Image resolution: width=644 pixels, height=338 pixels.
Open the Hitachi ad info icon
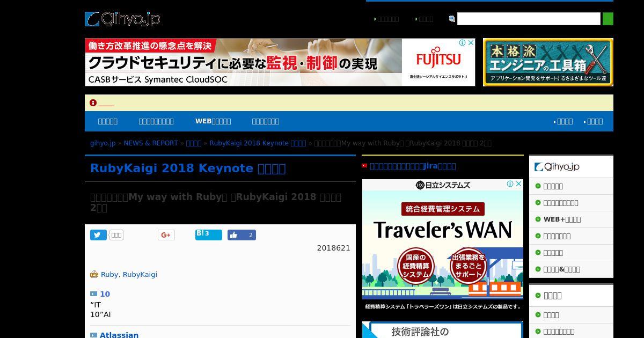(510, 184)
